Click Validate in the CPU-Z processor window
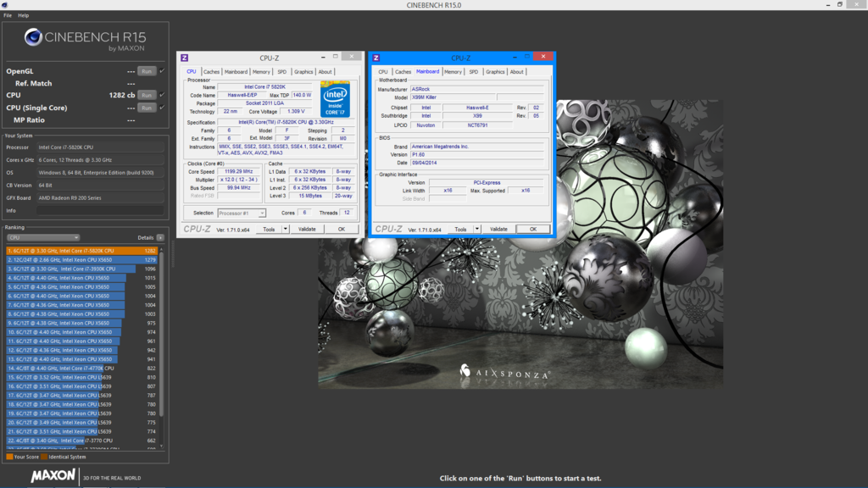Image resolution: width=868 pixels, height=488 pixels. pos(307,229)
